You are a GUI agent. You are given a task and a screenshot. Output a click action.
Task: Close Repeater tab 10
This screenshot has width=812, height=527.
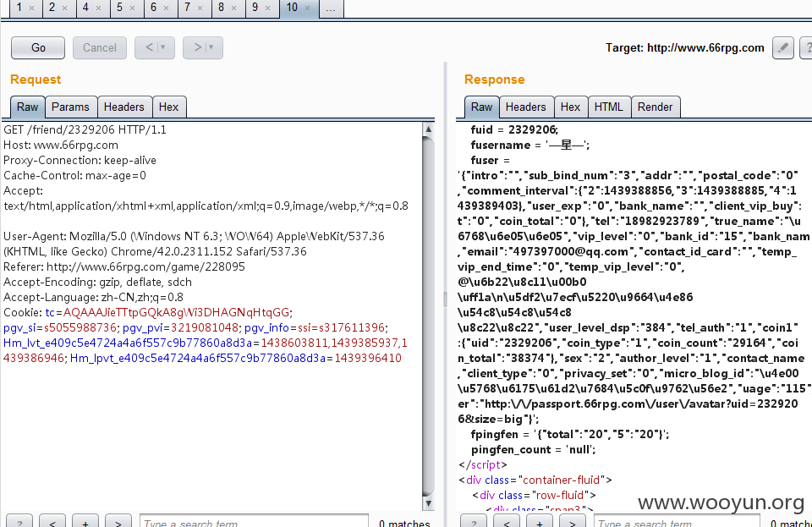pyautogui.click(x=308, y=8)
